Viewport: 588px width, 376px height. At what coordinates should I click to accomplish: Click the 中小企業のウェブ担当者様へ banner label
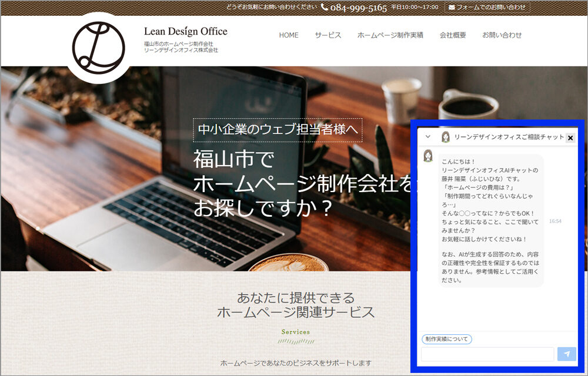coord(278,130)
